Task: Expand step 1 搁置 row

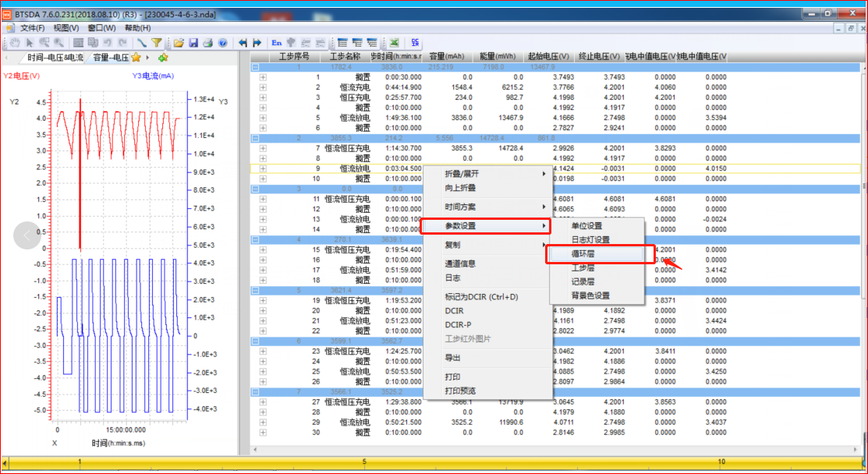Action: coord(263,77)
